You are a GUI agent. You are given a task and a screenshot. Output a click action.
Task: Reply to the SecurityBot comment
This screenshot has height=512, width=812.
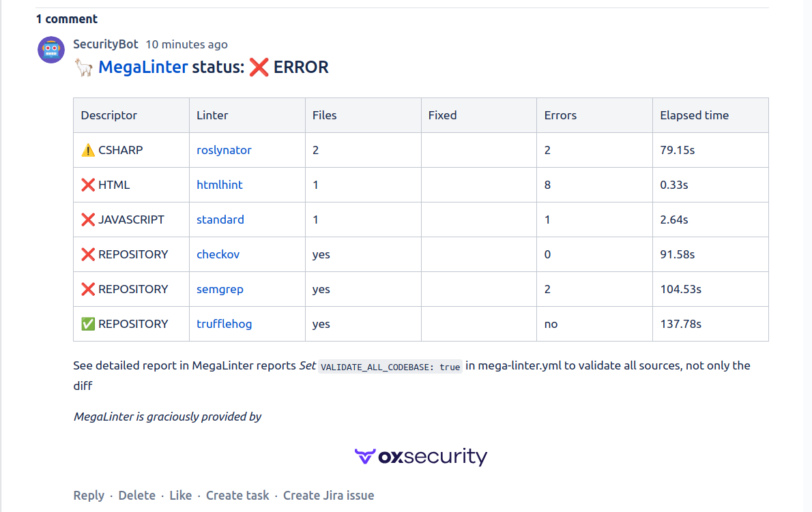(89, 496)
